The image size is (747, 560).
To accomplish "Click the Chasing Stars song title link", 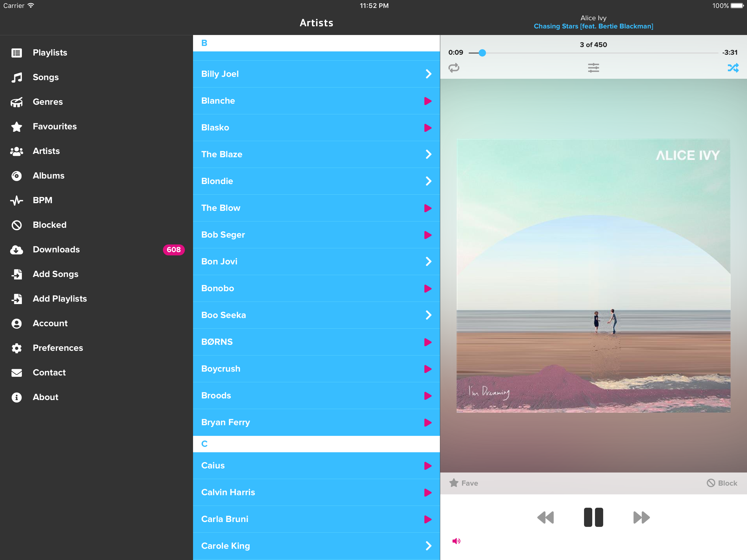I will point(593,26).
